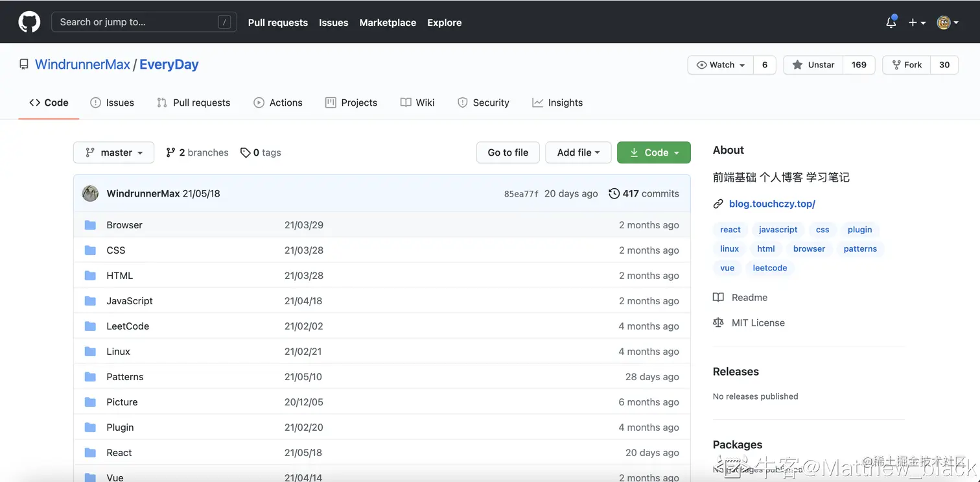Click Issues in top navigation
The image size is (980, 482).
334,22
